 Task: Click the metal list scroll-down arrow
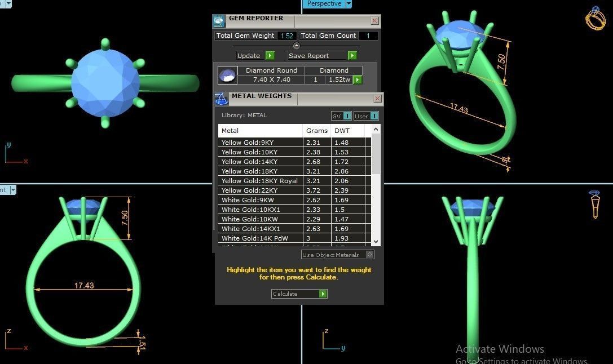(376, 242)
